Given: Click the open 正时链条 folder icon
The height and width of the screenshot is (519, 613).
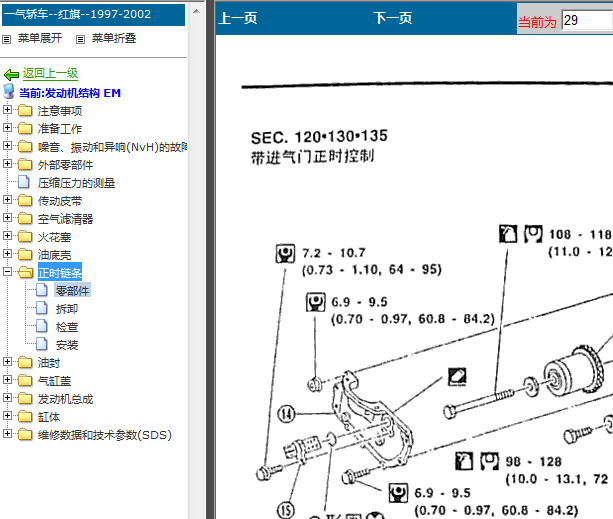Looking at the screenshot, I should point(25,272).
